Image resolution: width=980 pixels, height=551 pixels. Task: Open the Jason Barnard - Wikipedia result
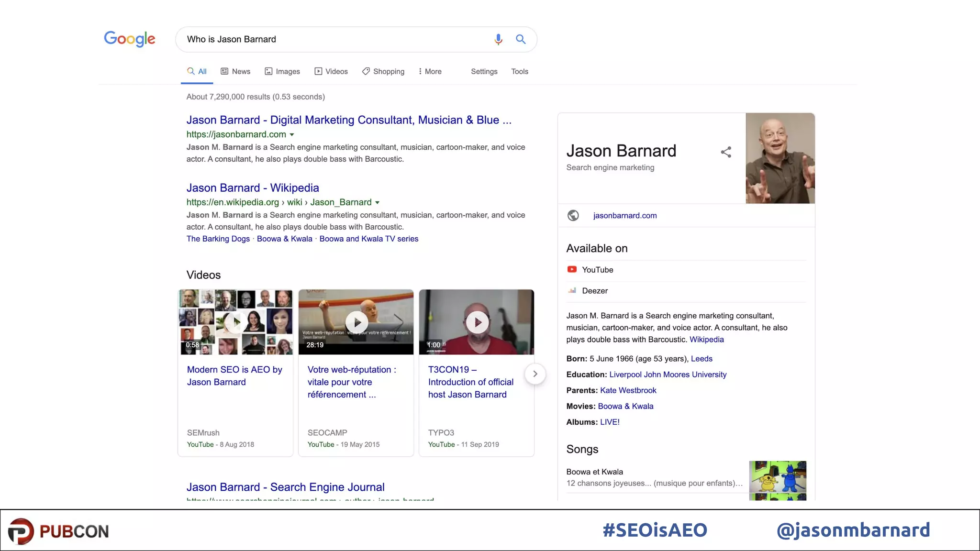pos(253,188)
